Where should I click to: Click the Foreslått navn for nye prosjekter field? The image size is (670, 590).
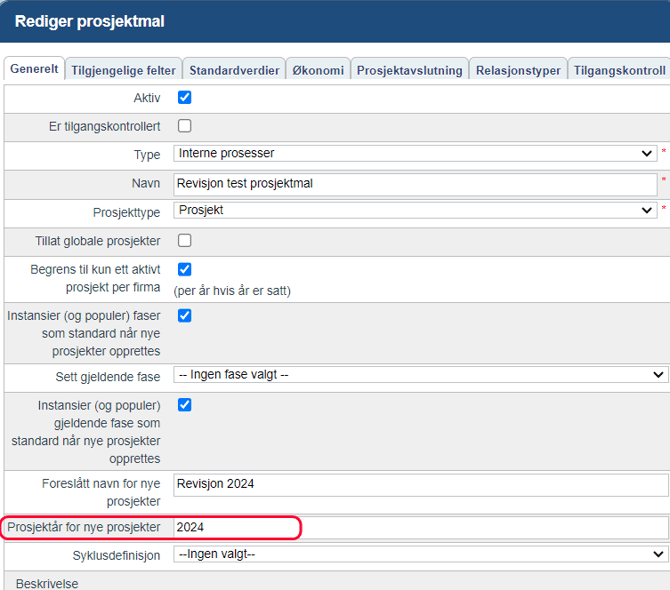click(420, 484)
